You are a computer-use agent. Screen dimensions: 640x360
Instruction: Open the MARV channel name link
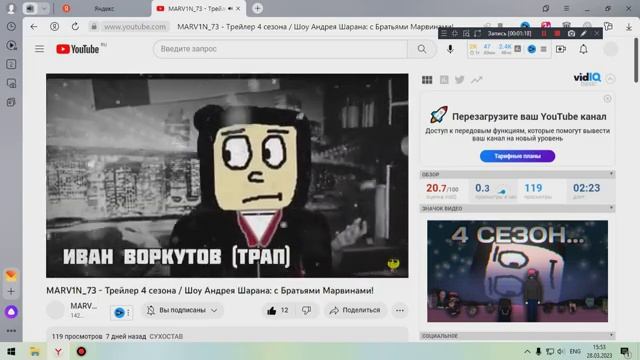coord(84,306)
